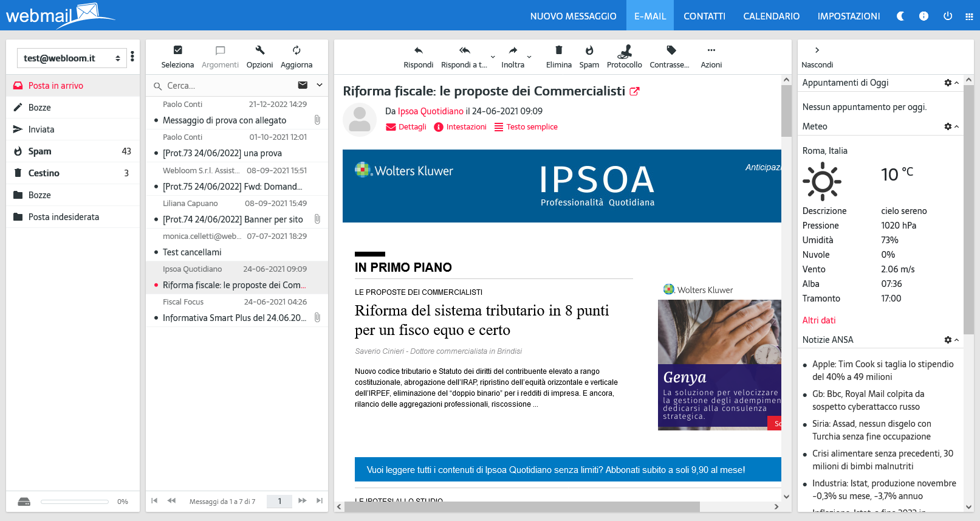Click the Seleziona checkbox icon
This screenshot has width=980, height=521.
(177, 50)
